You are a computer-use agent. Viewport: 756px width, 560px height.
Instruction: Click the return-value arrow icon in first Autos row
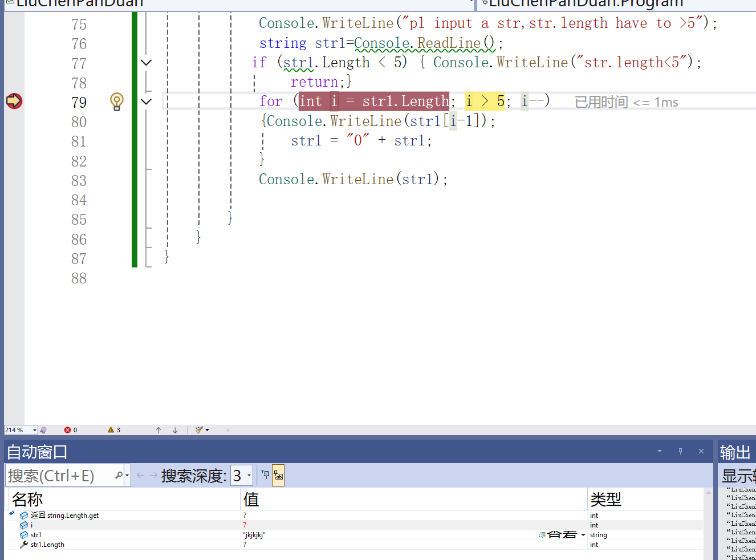click(x=12, y=514)
